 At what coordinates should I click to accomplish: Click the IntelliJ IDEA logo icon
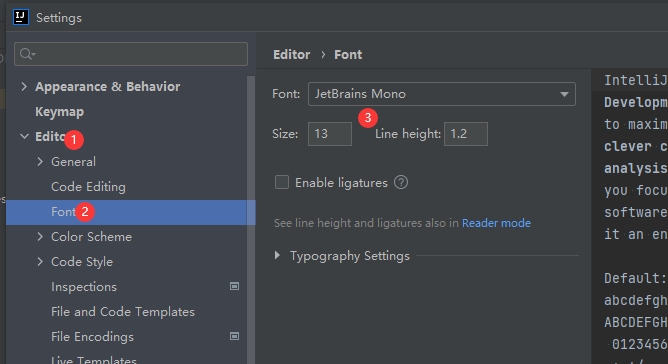pyautogui.click(x=21, y=17)
